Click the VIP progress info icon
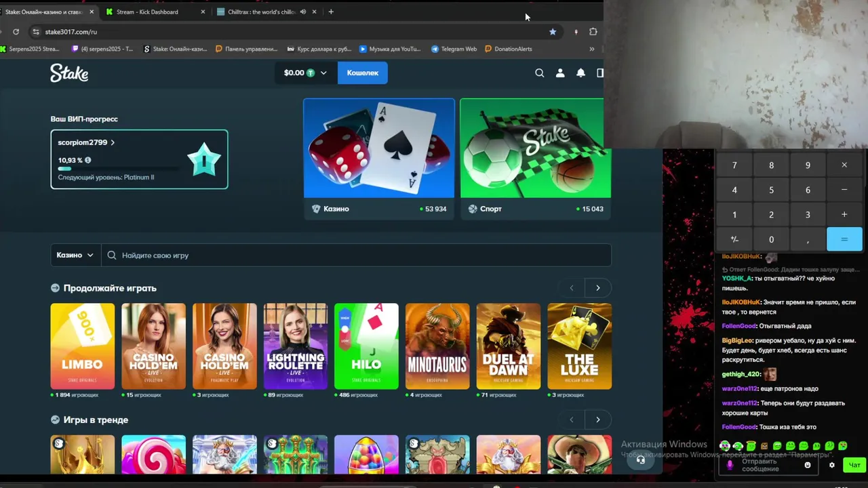Viewport: 868px width, 488px height. [87, 161]
